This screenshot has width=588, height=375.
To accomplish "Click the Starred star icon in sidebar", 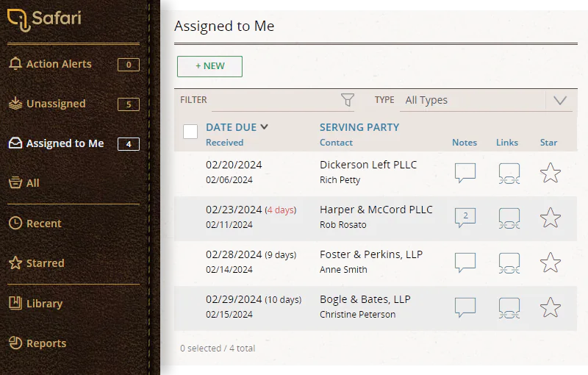I will [15, 263].
